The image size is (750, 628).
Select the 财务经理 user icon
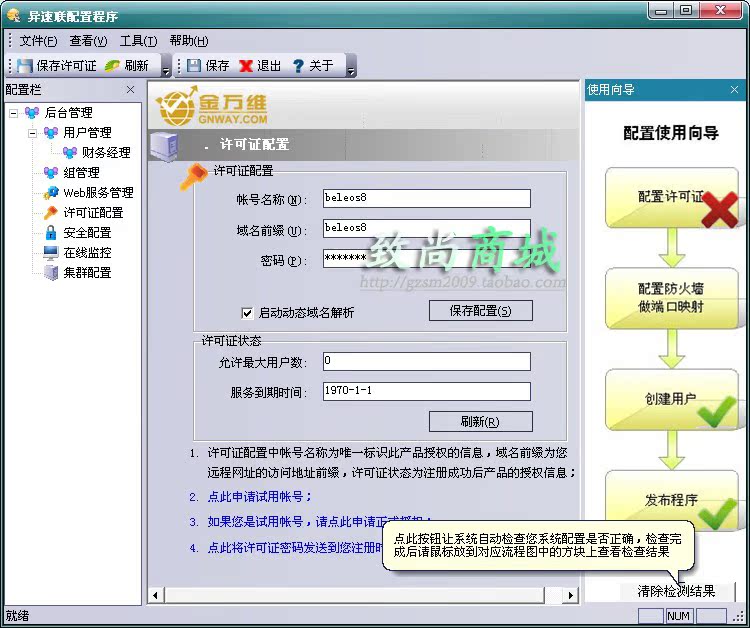(70, 153)
